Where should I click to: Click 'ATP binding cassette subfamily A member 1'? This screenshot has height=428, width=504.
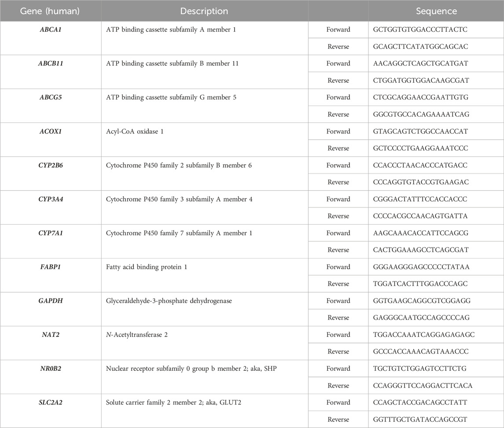pyautogui.click(x=171, y=30)
